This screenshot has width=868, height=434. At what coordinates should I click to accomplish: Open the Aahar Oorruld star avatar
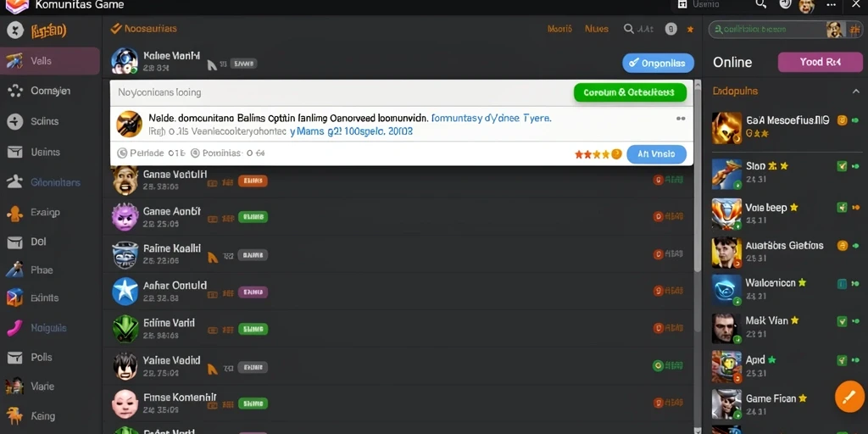tap(125, 292)
